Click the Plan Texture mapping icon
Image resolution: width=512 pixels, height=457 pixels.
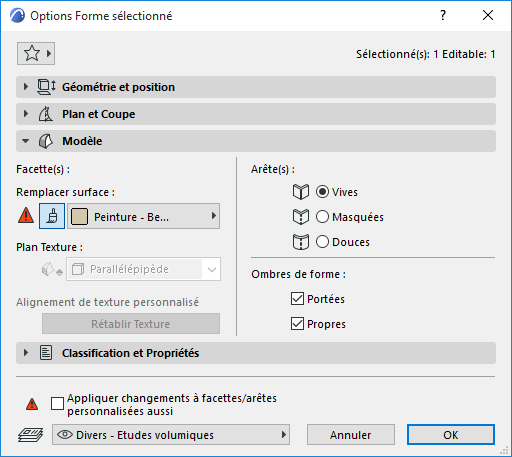[x=52, y=269]
